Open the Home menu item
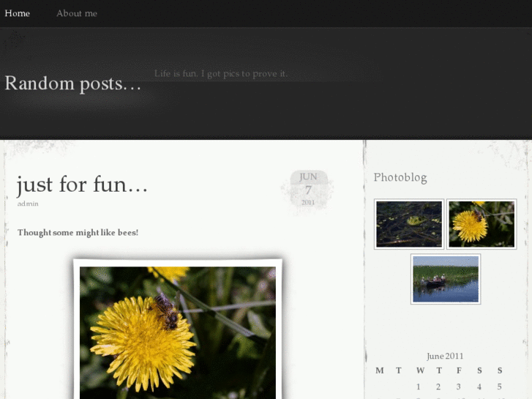 (x=18, y=13)
